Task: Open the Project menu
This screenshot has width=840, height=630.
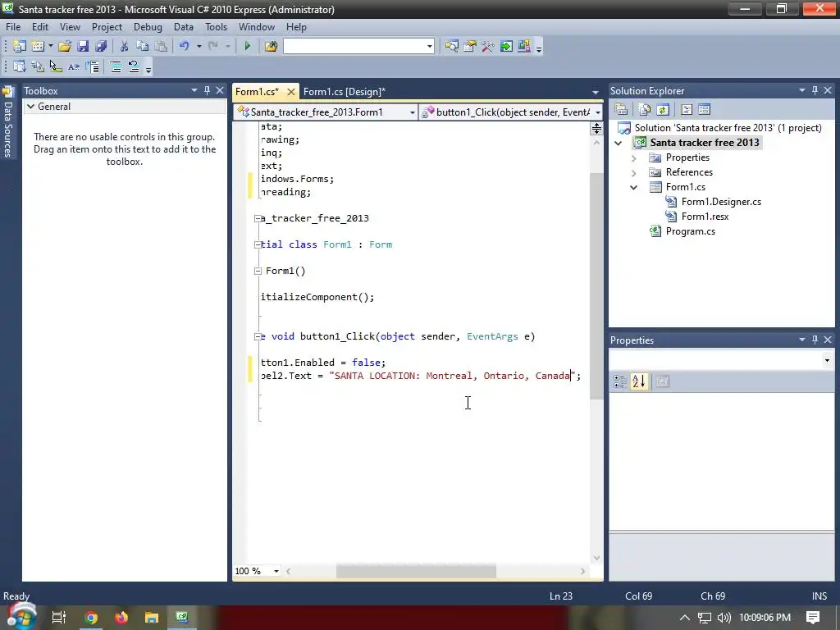Action: tap(107, 27)
